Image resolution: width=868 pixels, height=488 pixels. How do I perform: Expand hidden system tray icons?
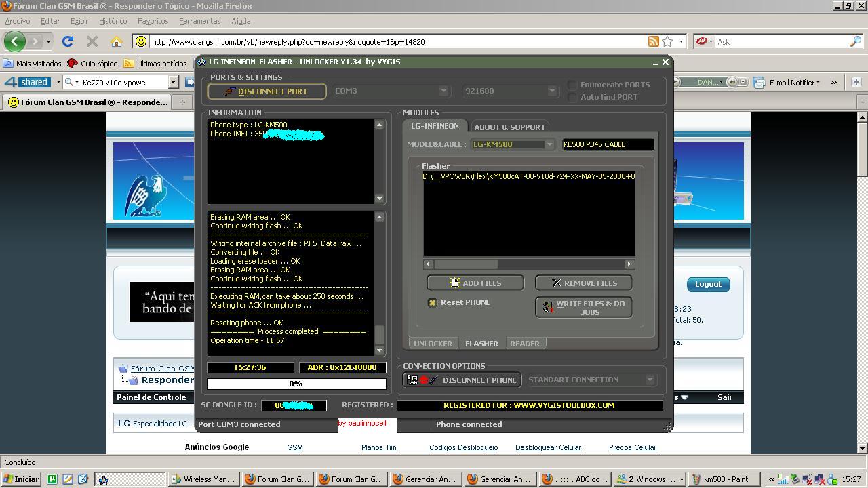[x=772, y=479]
